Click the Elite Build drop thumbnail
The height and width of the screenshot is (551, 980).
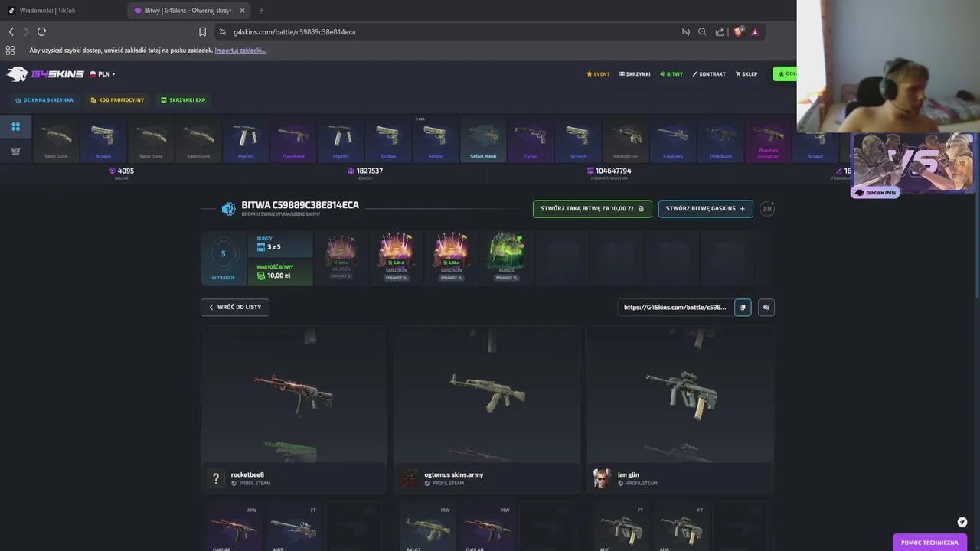(x=720, y=142)
